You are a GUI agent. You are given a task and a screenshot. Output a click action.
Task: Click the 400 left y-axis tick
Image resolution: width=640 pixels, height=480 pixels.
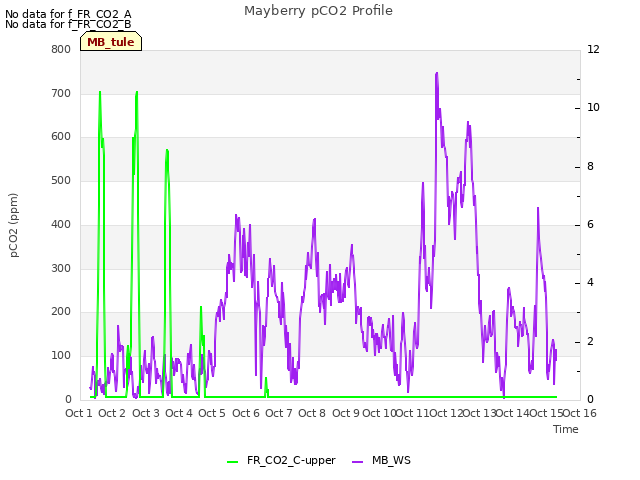pos(61,224)
